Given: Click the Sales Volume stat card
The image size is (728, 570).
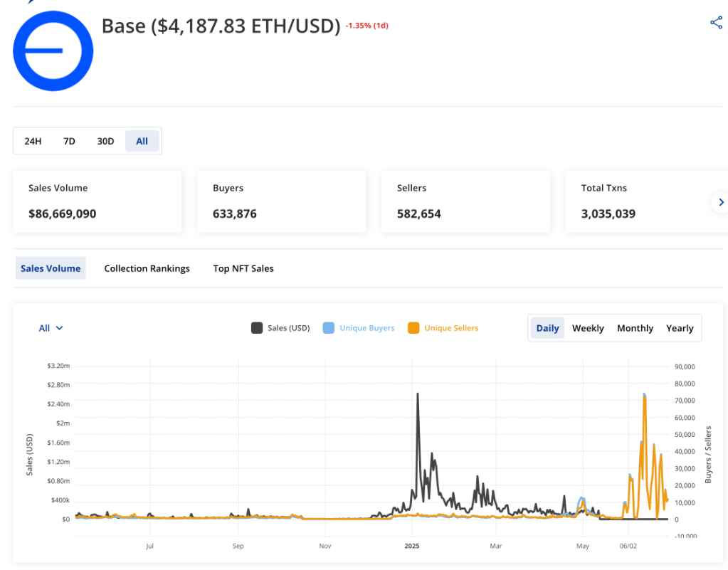Looking at the screenshot, I should click(x=97, y=201).
